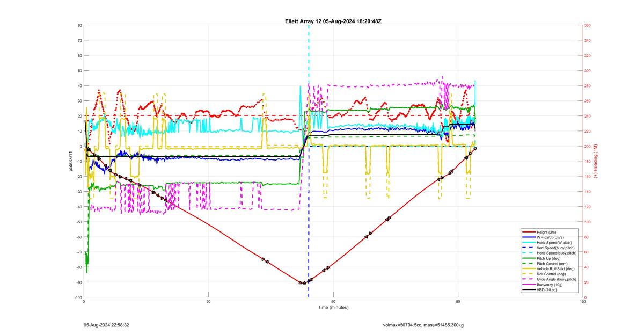Click the left axis tick label '80'
The height and width of the screenshot is (334, 644).
(x=80, y=25)
